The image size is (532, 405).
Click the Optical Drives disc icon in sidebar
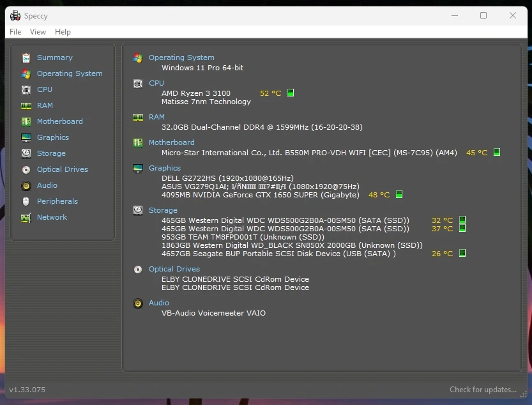pyautogui.click(x=26, y=169)
